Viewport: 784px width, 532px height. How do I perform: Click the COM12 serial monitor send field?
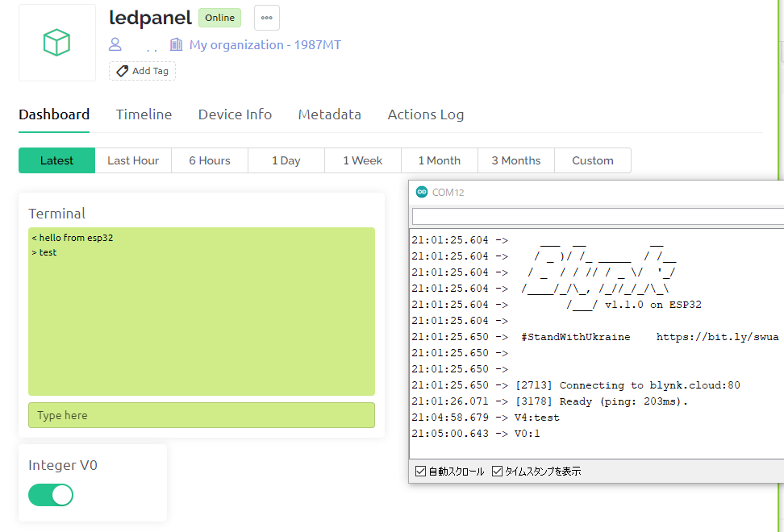[598, 216]
